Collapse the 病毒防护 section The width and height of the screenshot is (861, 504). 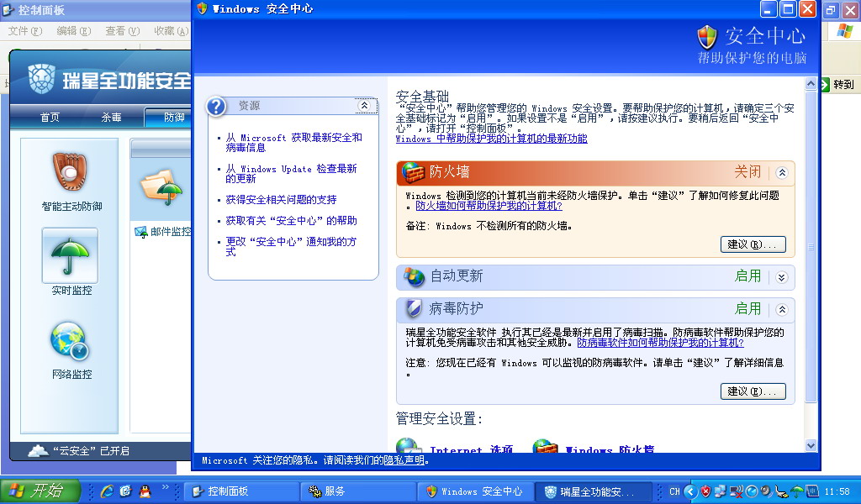[x=782, y=309]
